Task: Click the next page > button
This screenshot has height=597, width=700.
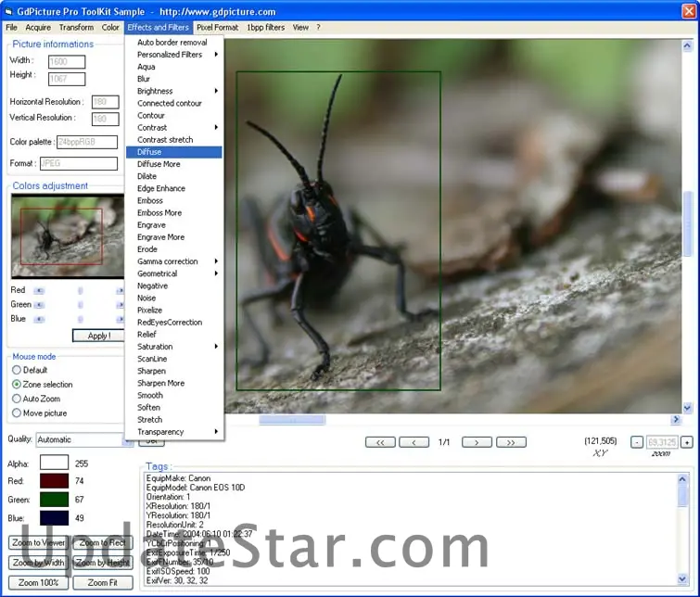Action: click(x=477, y=442)
